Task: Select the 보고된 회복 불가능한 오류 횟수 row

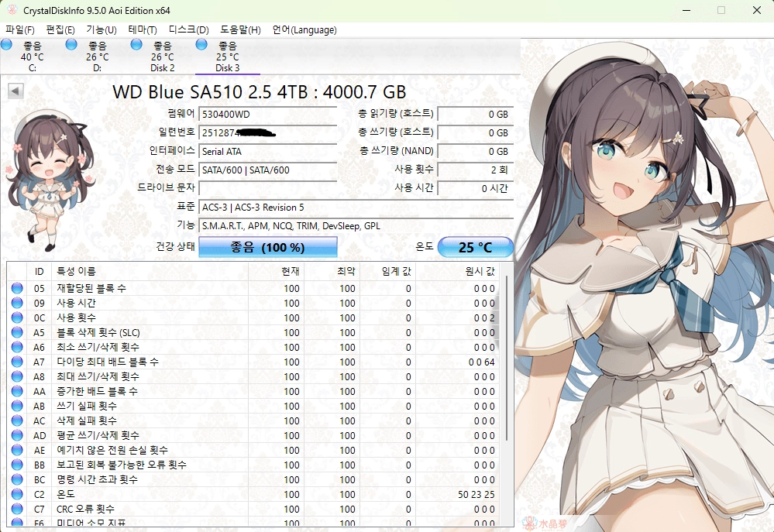Action: (253, 465)
